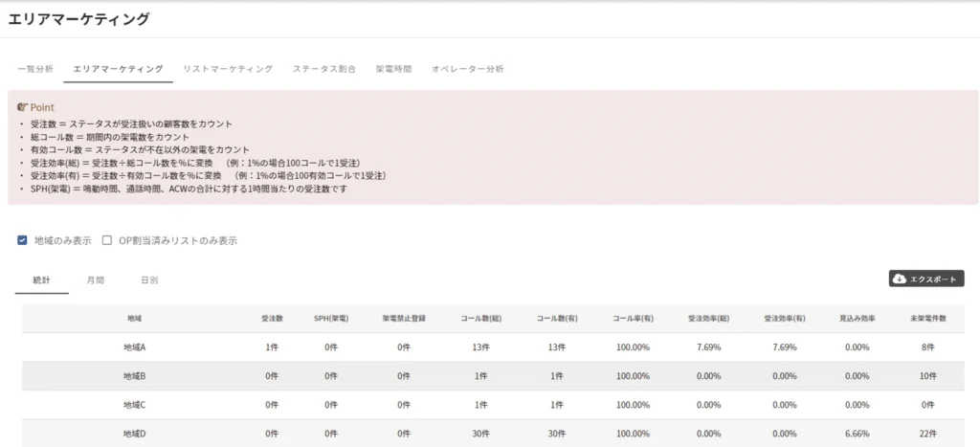980x447 pixels.
Task: Click the 受注数 column header
Action: tap(271, 318)
